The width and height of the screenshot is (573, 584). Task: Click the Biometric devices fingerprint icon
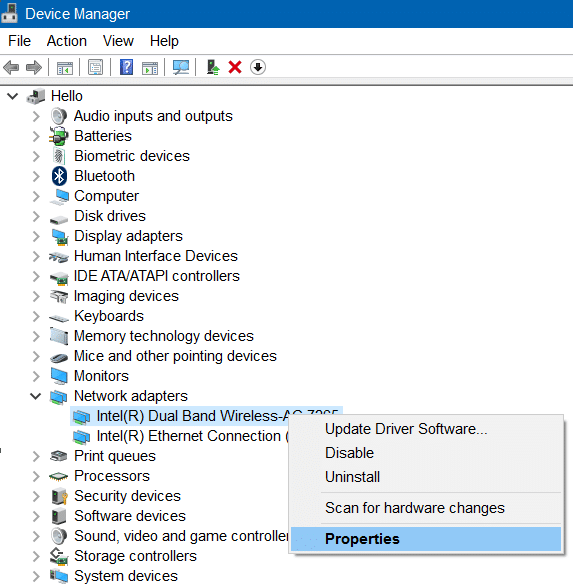(x=59, y=156)
